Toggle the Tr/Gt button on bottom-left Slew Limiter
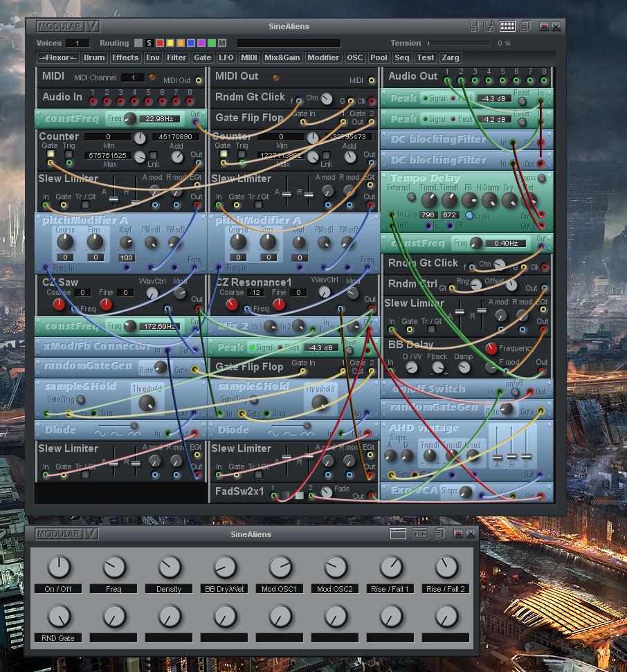627x672 pixels. pos(85,475)
